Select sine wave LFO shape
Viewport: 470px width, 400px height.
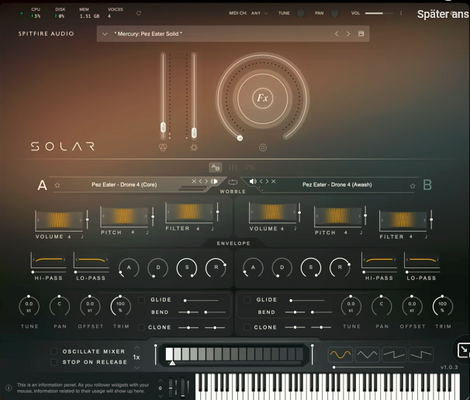tap(340, 355)
